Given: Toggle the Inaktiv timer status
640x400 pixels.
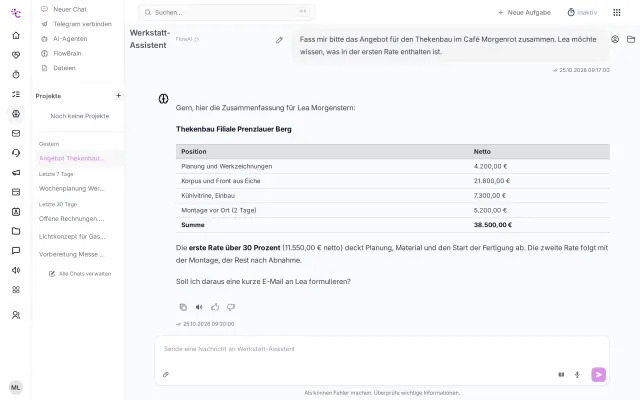Looking at the screenshot, I should pos(582,13).
